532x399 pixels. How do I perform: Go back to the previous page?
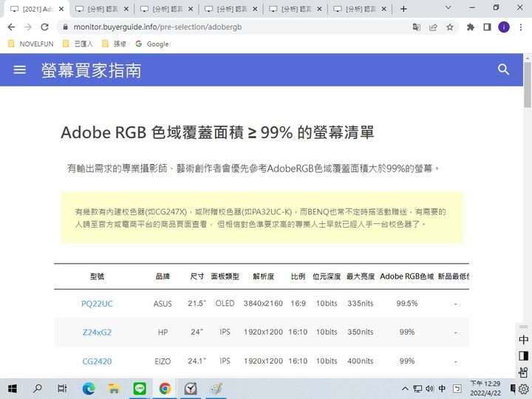tap(11, 27)
